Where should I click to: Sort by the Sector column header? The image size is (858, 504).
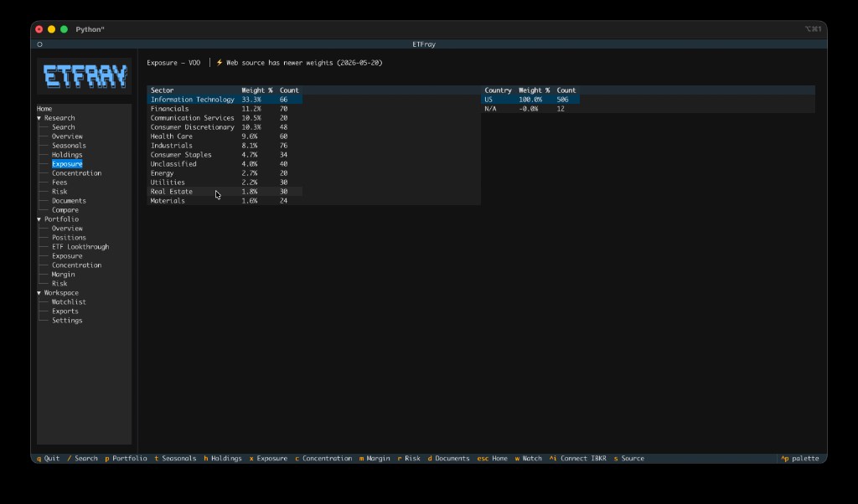point(162,90)
